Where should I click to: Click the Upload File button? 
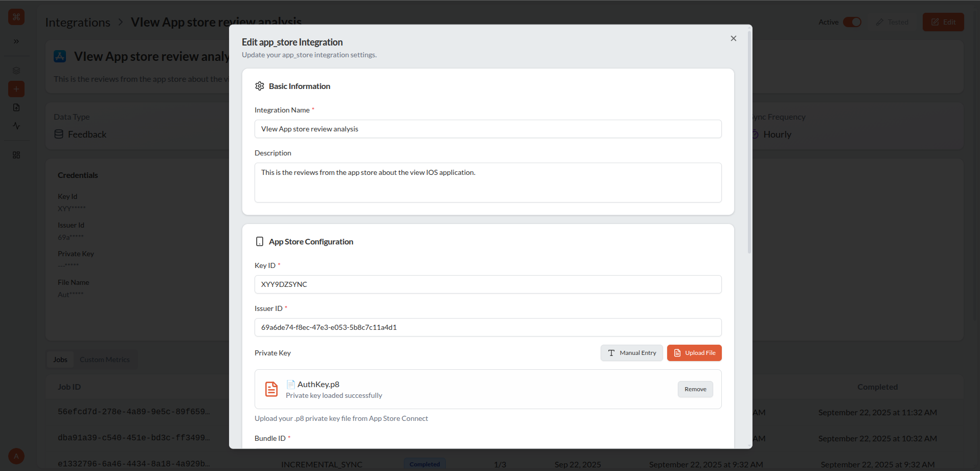point(694,352)
